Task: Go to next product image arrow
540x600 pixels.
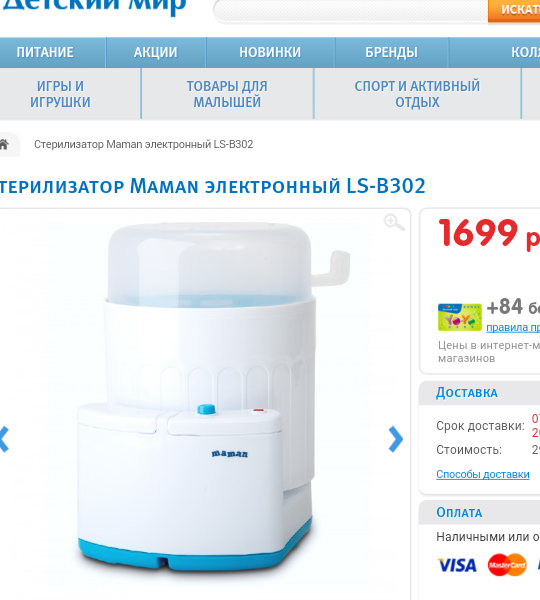Action: (x=396, y=439)
